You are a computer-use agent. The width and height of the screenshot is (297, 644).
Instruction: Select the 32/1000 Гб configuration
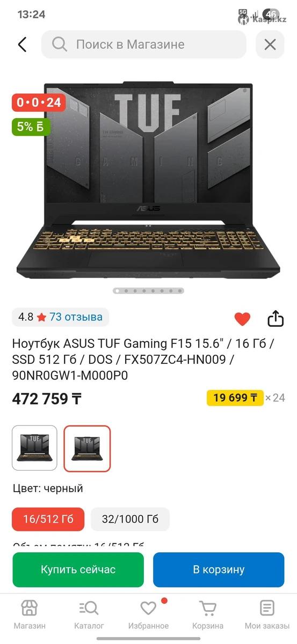pos(131,519)
